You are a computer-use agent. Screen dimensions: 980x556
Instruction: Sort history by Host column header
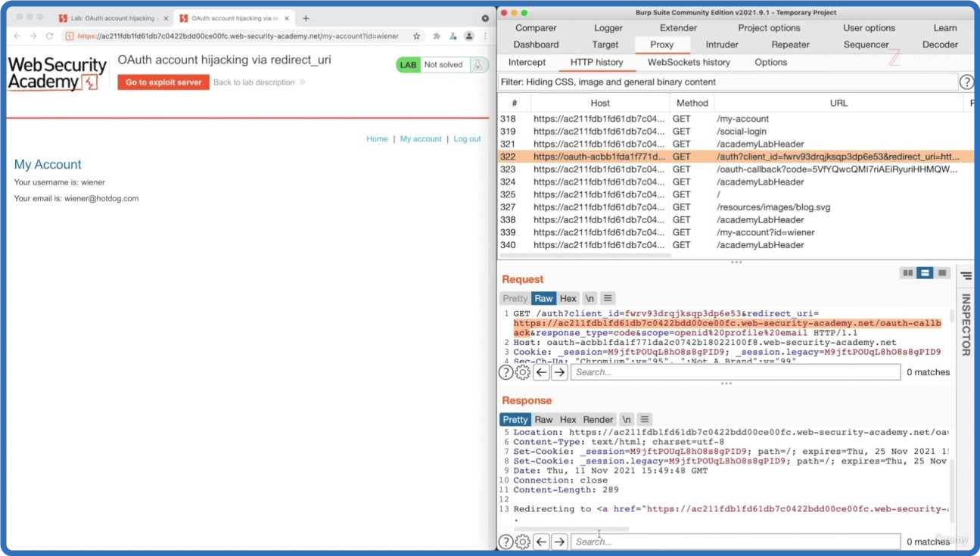[600, 103]
